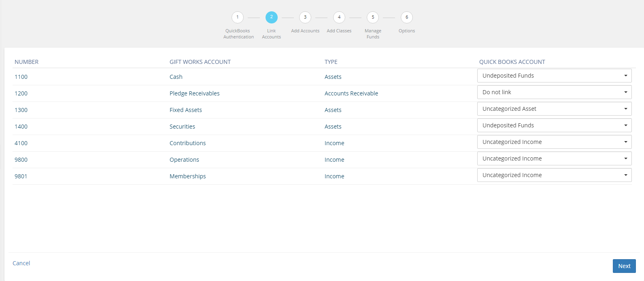Viewport: 644px width, 281px height.
Task: Expand QuickBooks account dropdown for Fixed Assets
Action: pos(555,109)
